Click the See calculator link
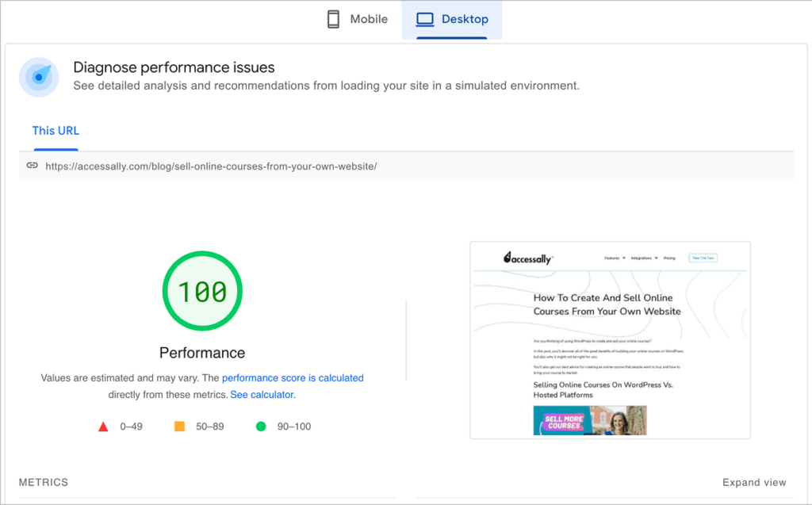This screenshot has width=812, height=505. point(262,394)
